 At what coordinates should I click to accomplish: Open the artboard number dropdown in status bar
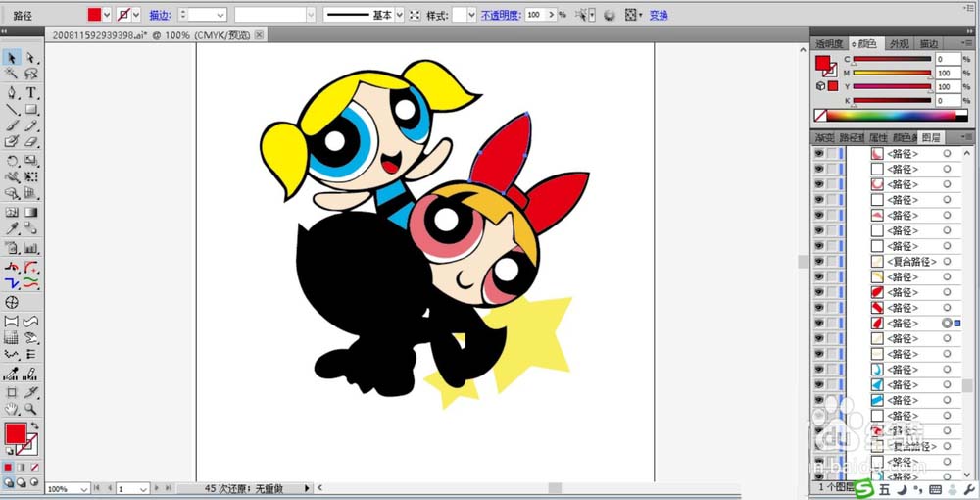pyautogui.click(x=144, y=488)
